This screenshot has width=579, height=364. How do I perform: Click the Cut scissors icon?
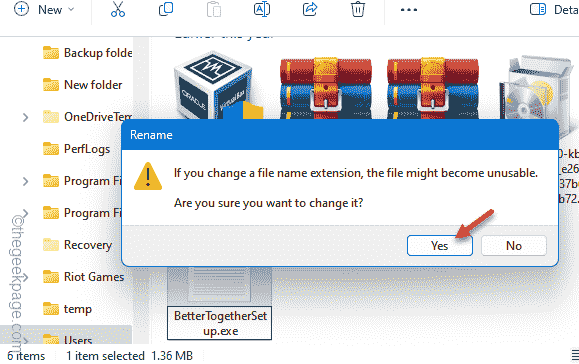[118, 10]
